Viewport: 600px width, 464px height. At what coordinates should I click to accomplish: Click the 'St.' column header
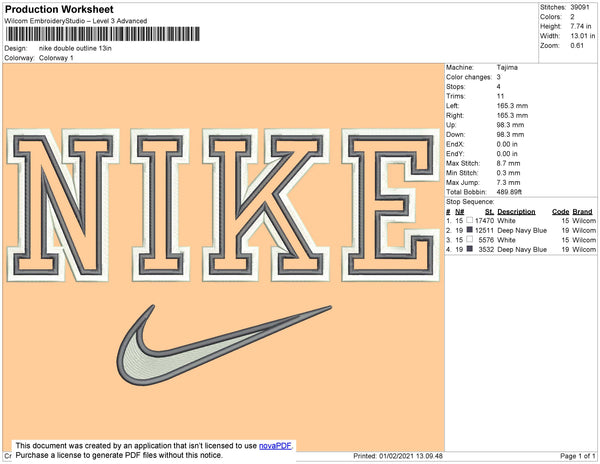point(489,212)
